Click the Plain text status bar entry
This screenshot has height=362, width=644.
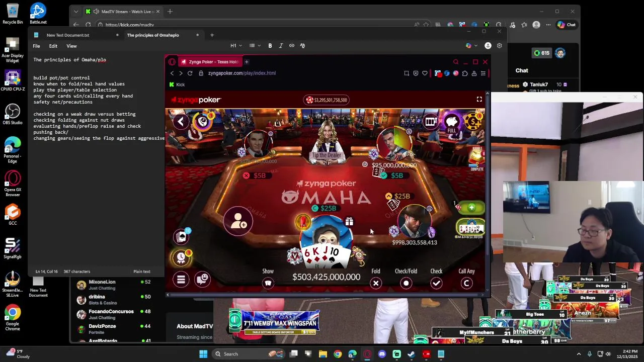[142, 271]
